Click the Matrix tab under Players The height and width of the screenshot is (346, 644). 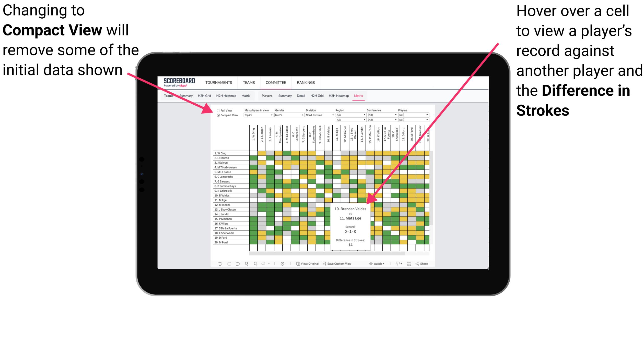point(364,95)
